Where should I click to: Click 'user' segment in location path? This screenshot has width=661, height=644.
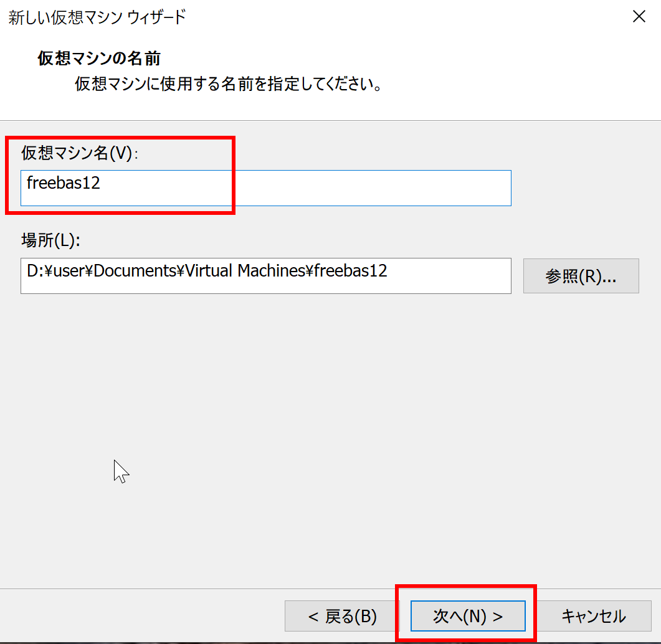[72, 271]
